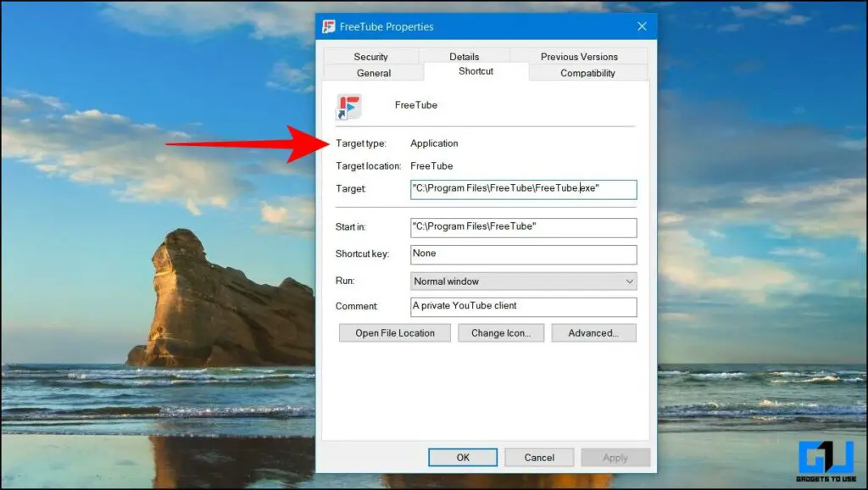Screen dimensions: 868x490
Task: Click the Shortcut key field
Action: click(x=524, y=254)
